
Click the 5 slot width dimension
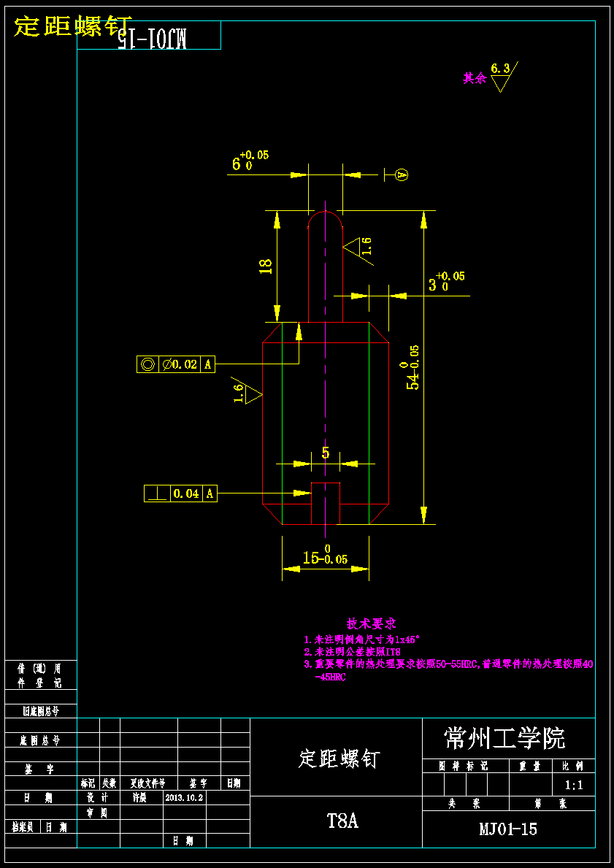pos(326,453)
